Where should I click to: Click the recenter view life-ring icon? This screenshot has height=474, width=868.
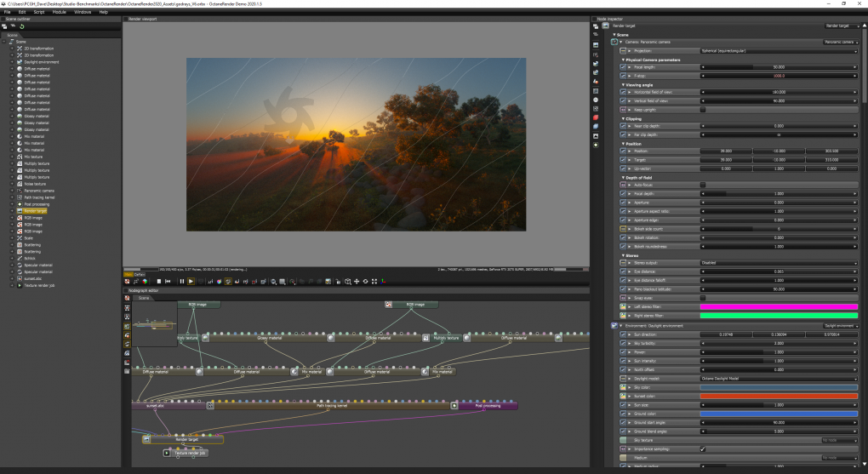(x=127, y=282)
